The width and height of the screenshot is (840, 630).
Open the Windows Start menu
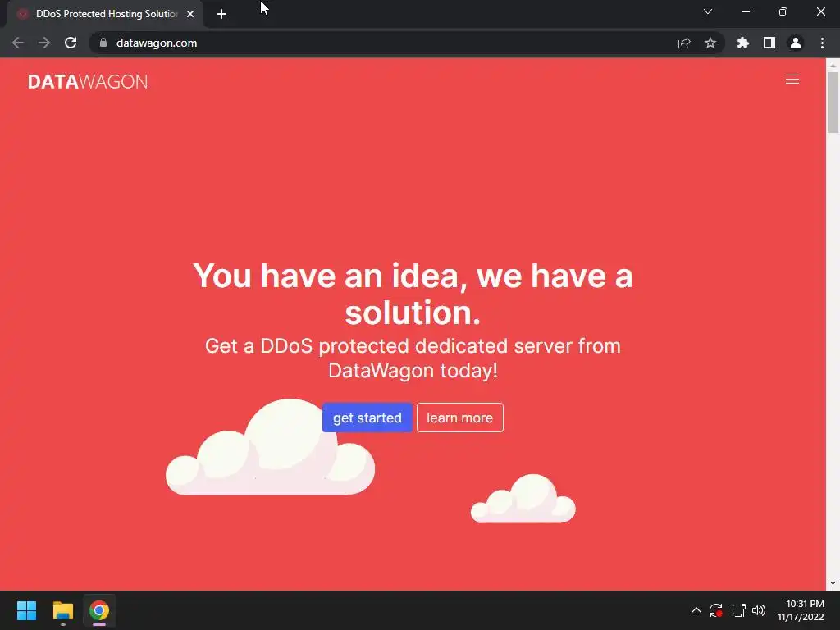pyautogui.click(x=26, y=610)
